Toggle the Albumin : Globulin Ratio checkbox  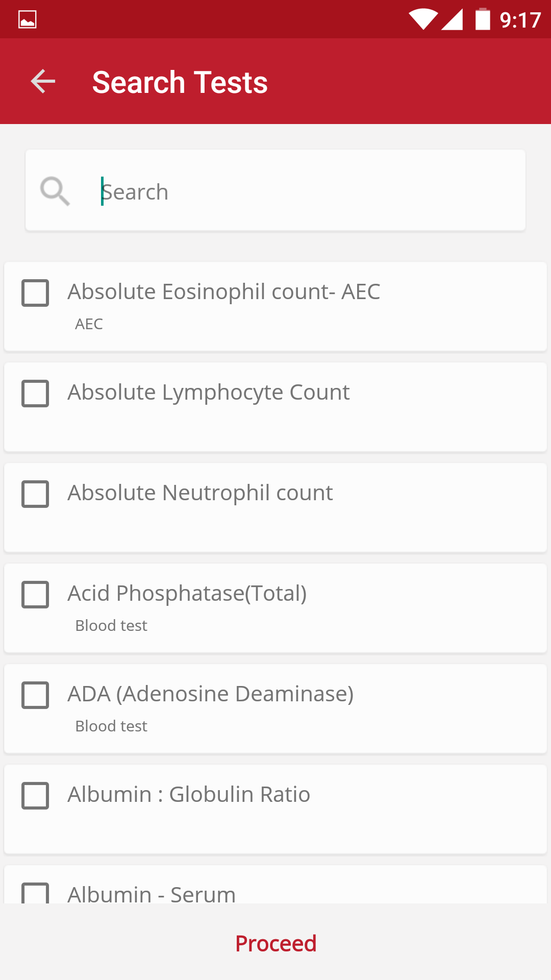coord(35,796)
